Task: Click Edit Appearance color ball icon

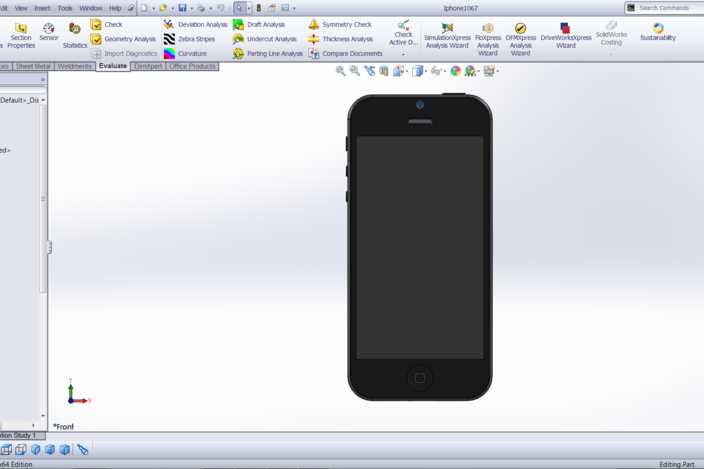Action: 456,71
